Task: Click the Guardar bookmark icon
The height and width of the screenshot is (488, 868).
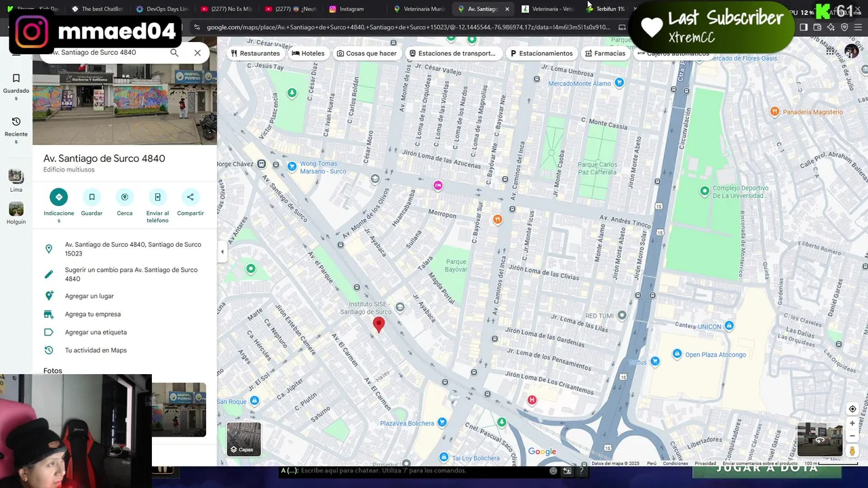Action: click(92, 197)
